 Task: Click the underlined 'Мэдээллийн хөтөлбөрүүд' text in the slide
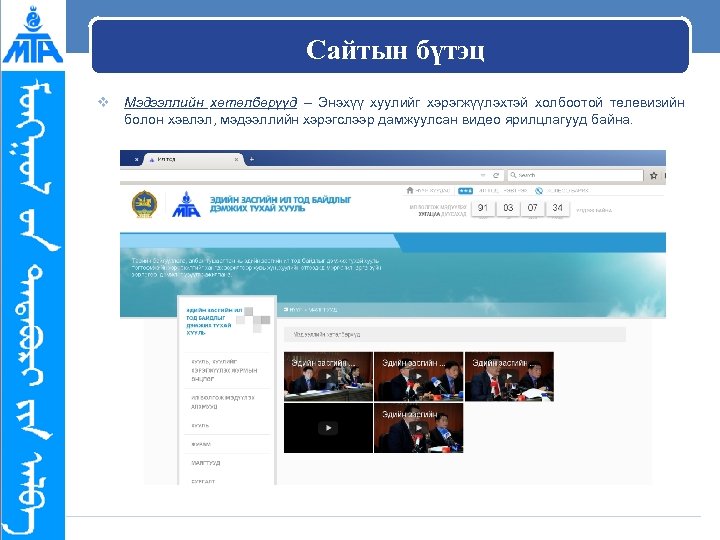click(211, 102)
